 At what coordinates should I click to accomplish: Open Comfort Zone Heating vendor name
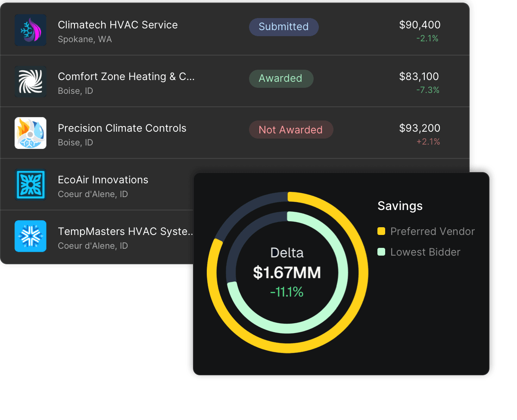(126, 77)
